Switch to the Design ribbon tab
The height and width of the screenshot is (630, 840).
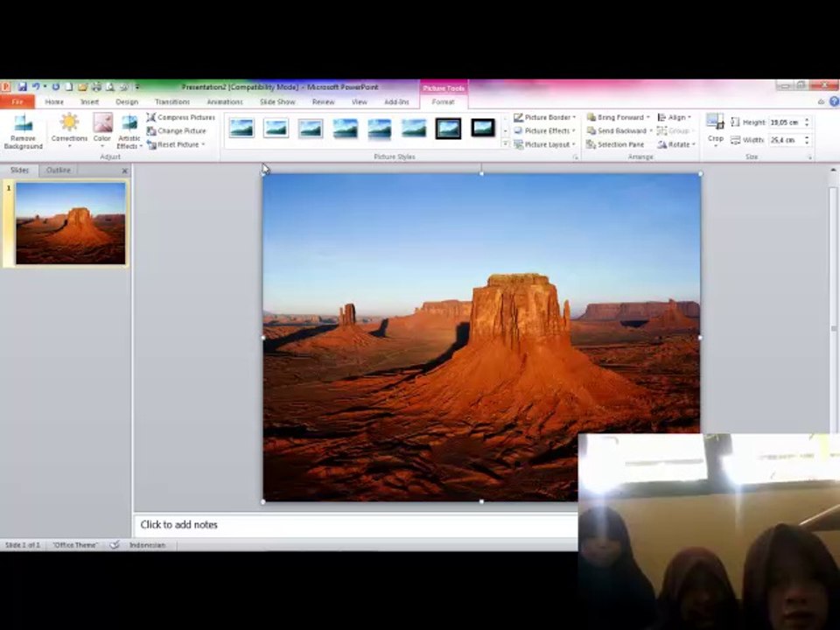tap(127, 101)
